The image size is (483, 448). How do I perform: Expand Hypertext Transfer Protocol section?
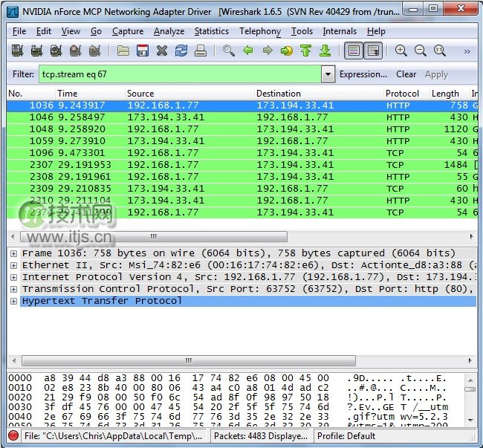point(13,301)
